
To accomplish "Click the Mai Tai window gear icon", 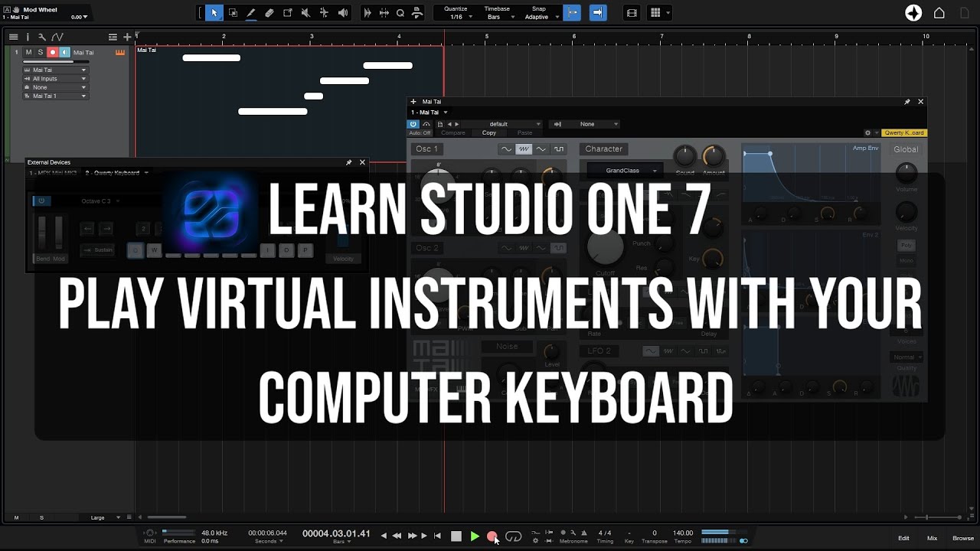I will [867, 133].
